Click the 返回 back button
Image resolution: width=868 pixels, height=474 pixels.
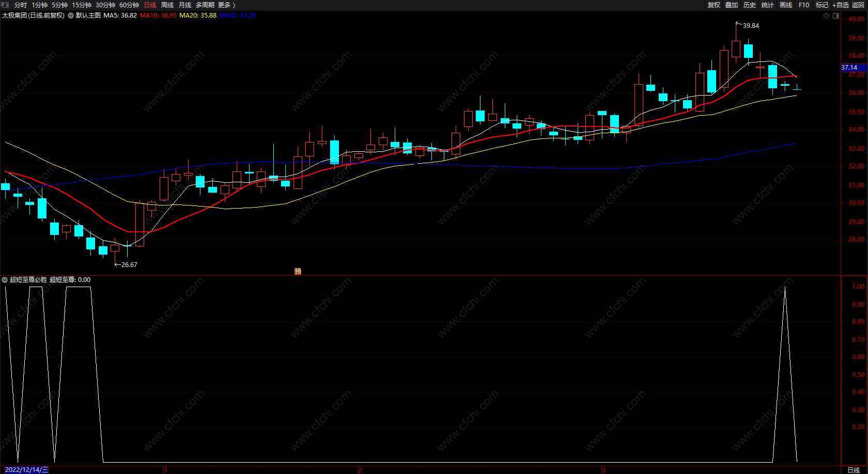tap(858, 5)
